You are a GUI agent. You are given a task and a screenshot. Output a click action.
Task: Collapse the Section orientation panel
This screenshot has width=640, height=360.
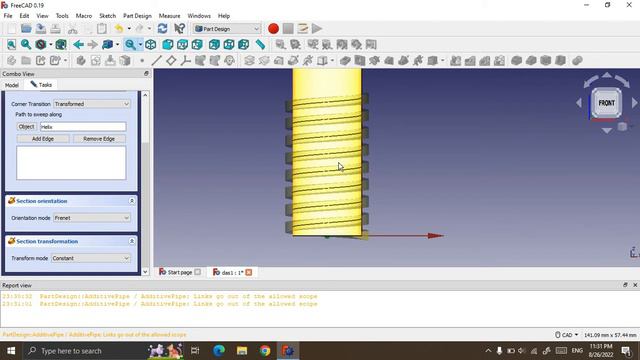[132, 201]
